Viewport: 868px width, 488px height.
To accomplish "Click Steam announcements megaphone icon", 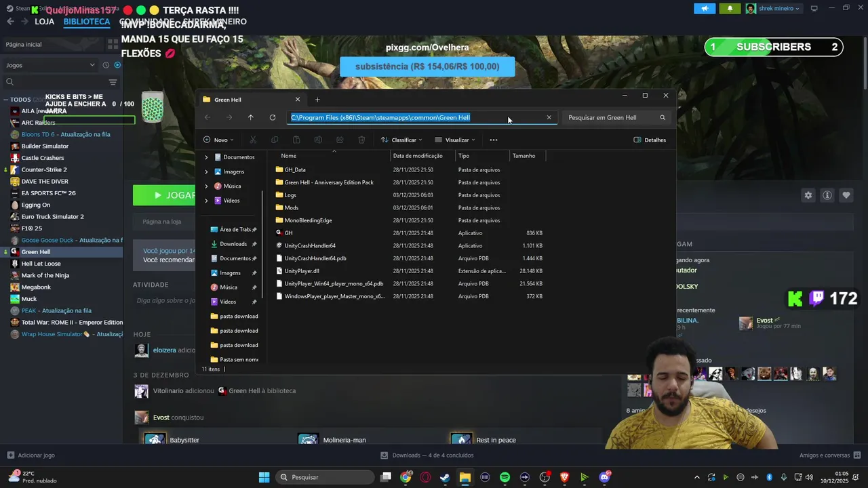I will tap(705, 9).
